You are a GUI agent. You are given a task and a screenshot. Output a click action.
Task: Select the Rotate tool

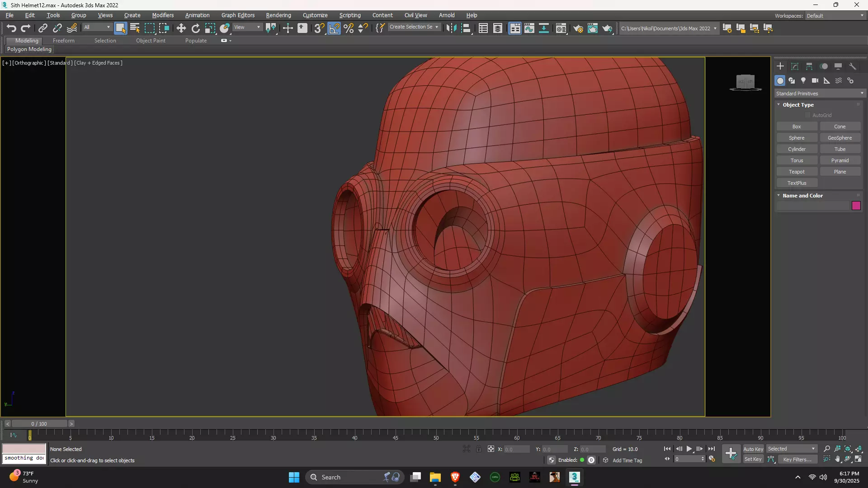tap(196, 28)
